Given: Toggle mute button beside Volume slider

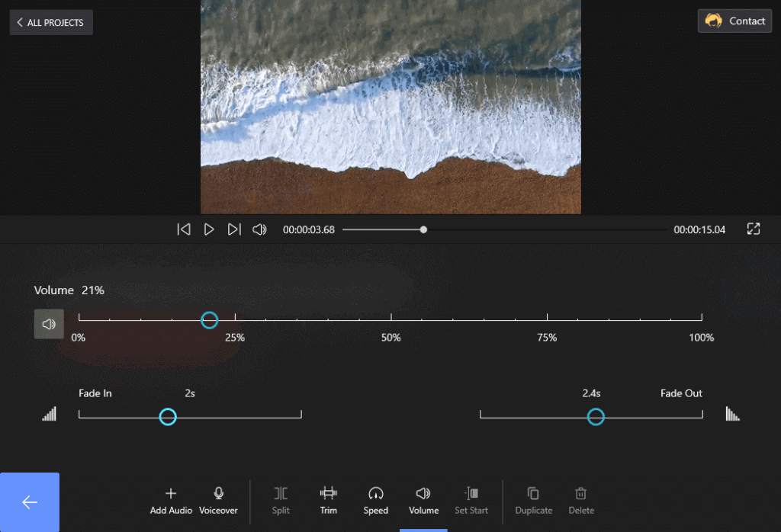Looking at the screenshot, I should pos(49,324).
